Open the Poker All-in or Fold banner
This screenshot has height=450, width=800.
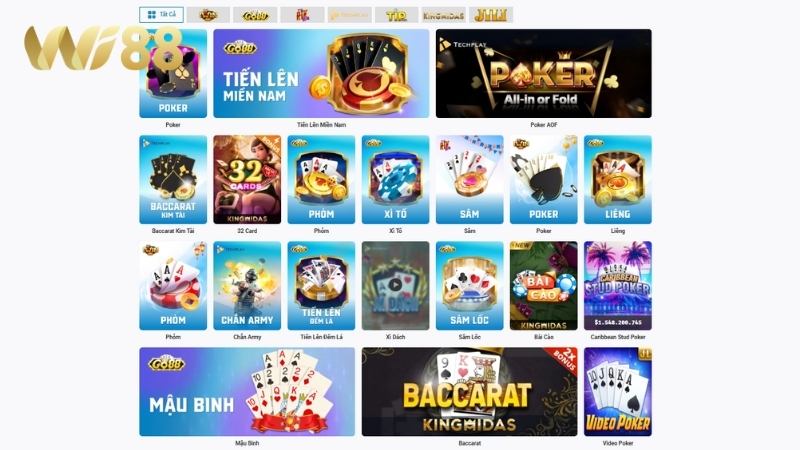[x=543, y=73]
